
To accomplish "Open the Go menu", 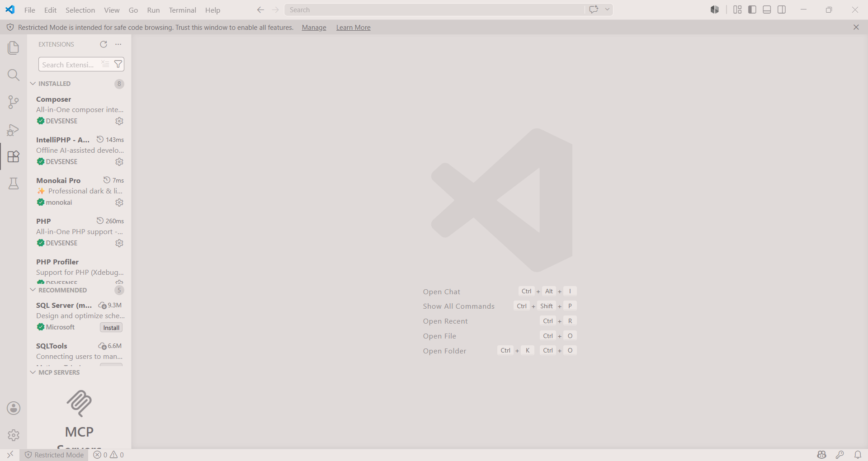I will coord(133,10).
